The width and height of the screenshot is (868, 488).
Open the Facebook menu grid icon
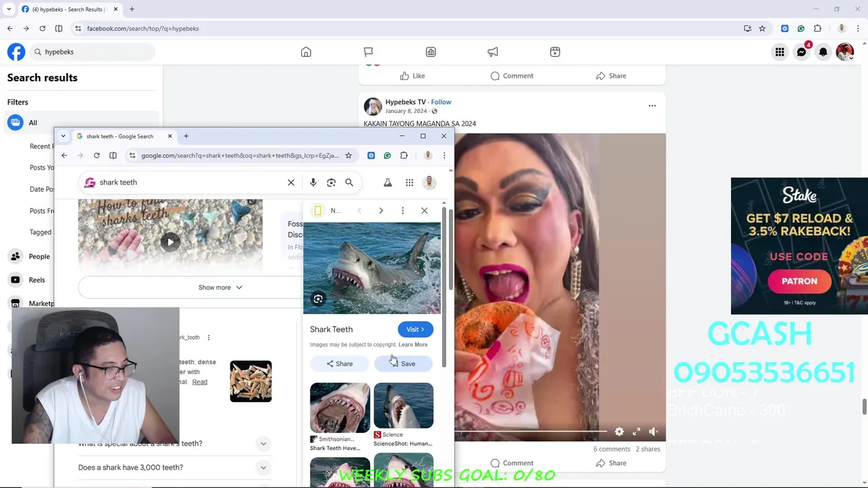pos(780,52)
